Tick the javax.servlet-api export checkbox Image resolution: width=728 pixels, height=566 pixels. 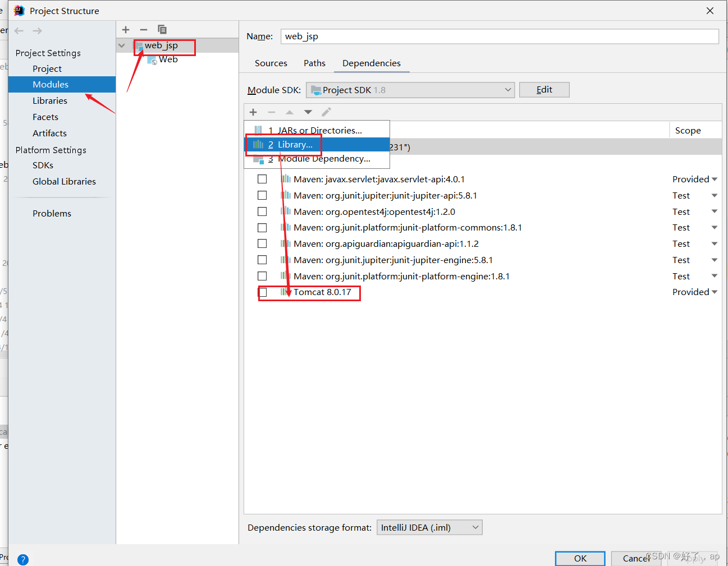coord(262,179)
